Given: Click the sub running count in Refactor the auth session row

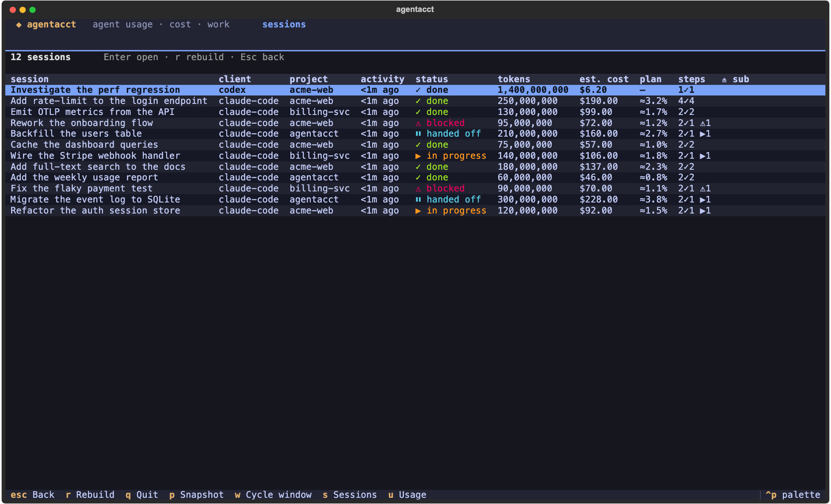Looking at the screenshot, I should (705, 211).
